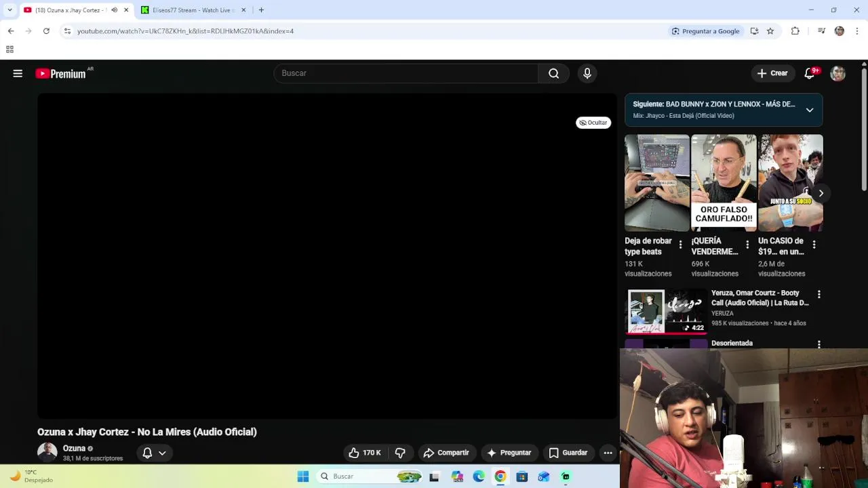This screenshot has height=488, width=868.
Task: Show next Shorts with the arrow
Action: [x=821, y=193]
